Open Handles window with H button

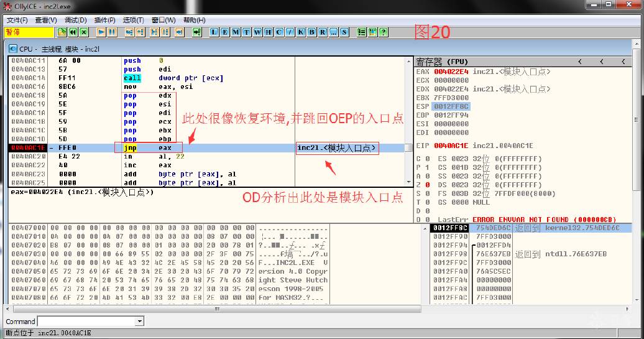[268, 32]
